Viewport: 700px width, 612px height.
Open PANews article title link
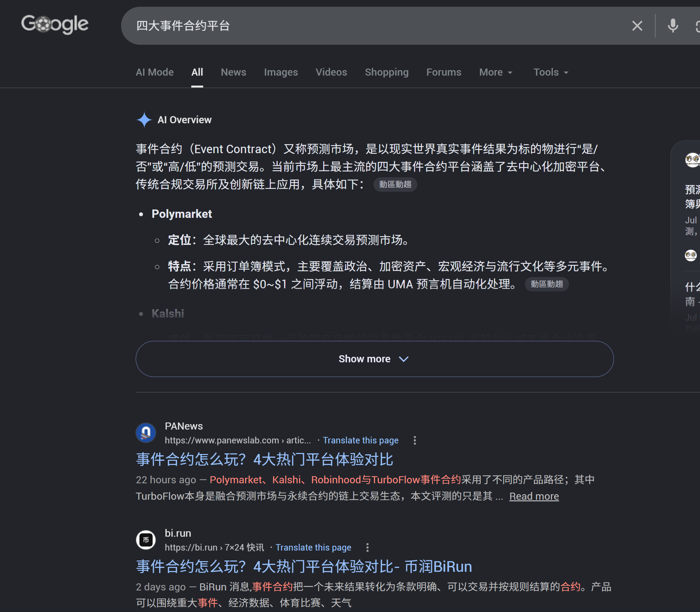(x=265, y=459)
